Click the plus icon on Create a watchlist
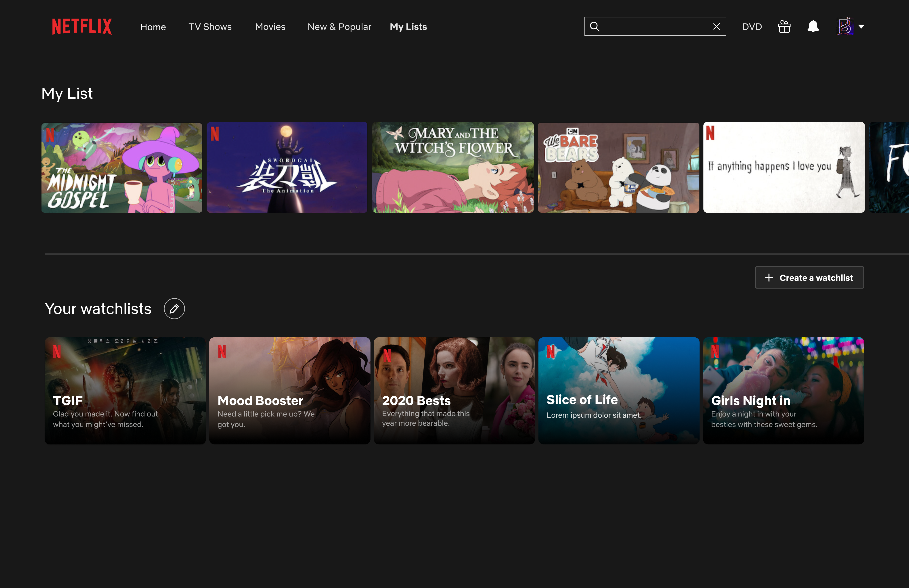909x588 pixels. point(769,278)
